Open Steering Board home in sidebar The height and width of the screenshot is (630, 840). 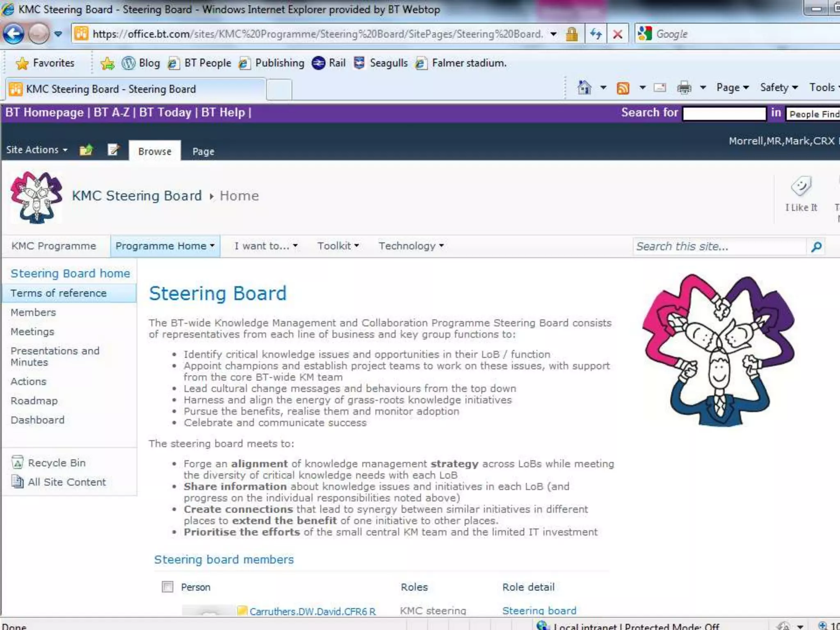pos(70,273)
